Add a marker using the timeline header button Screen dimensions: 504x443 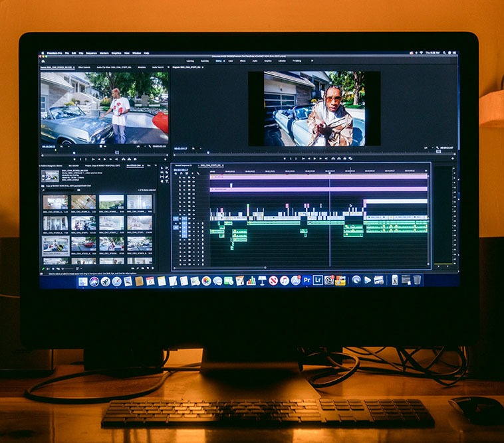click(x=193, y=173)
